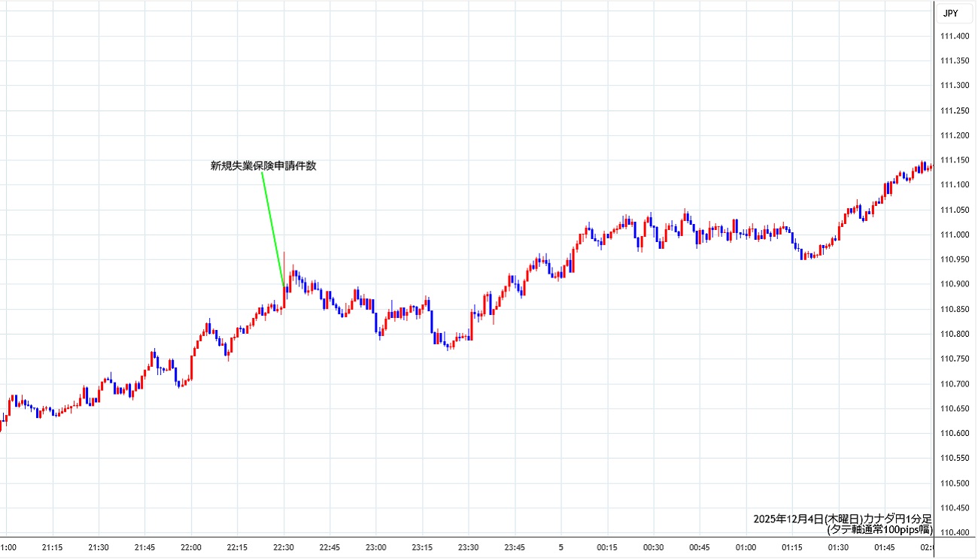Select the 22:30 time axis label
This screenshot has width=978, height=560.
284,547
